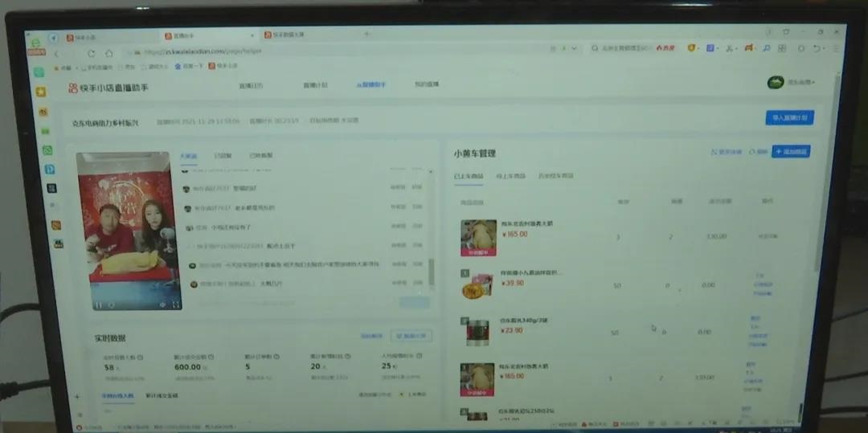Click the browser back arrow

coord(56,54)
